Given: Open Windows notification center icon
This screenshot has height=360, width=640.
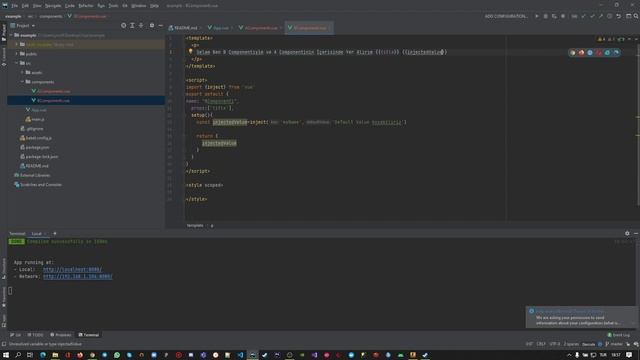Looking at the screenshot, I should tap(629, 355).
